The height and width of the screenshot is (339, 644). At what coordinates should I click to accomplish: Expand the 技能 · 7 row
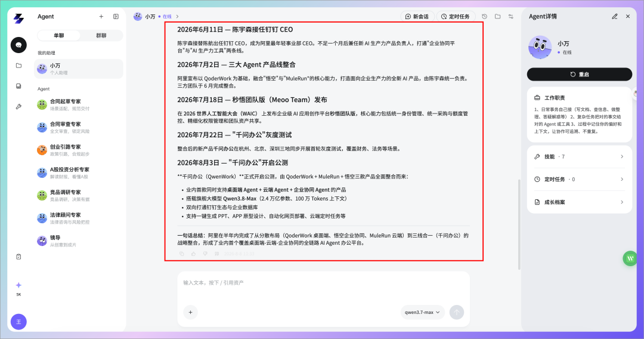[579, 156]
